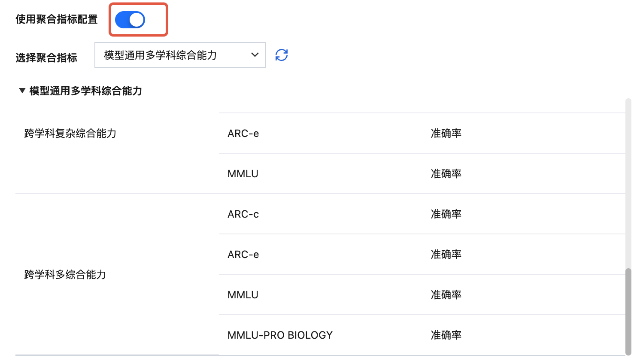
Task: Disable the 使用聚合指标配置 toggle switch
Action: pyautogui.click(x=130, y=20)
